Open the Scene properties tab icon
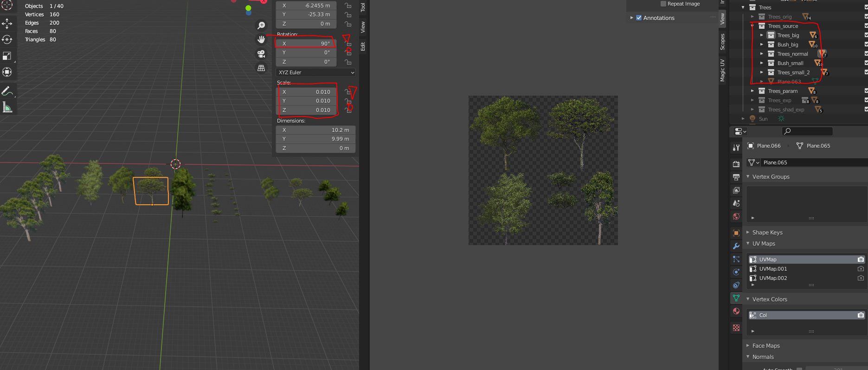This screenshot has height=370, width=868. pos(736,203)
